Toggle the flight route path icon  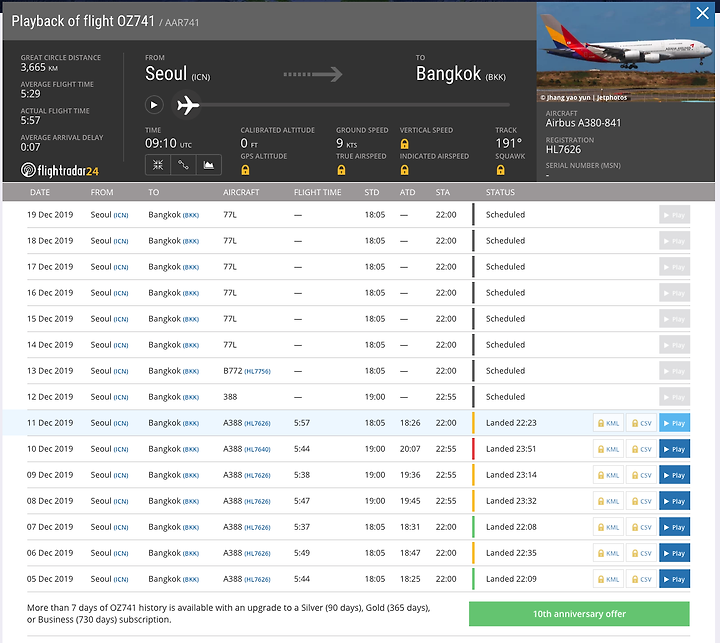click(x=183, y=165)
